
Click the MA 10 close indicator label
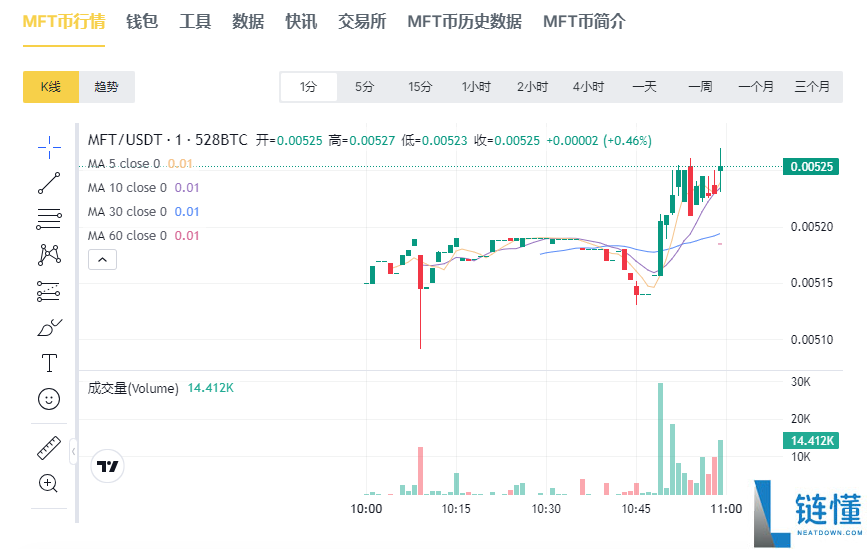pyautogui.click(x=127, y=188)
